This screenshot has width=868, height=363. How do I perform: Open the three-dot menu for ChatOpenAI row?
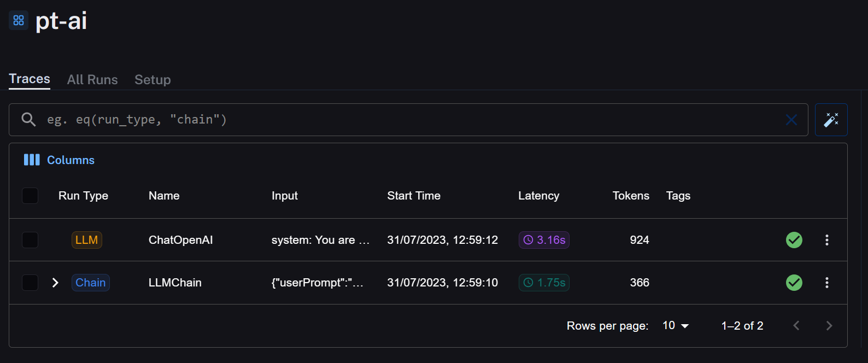[x=826, y=240]
